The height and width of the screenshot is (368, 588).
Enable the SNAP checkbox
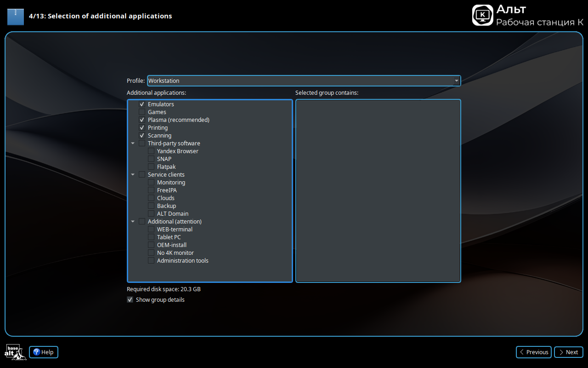(151, 159)
